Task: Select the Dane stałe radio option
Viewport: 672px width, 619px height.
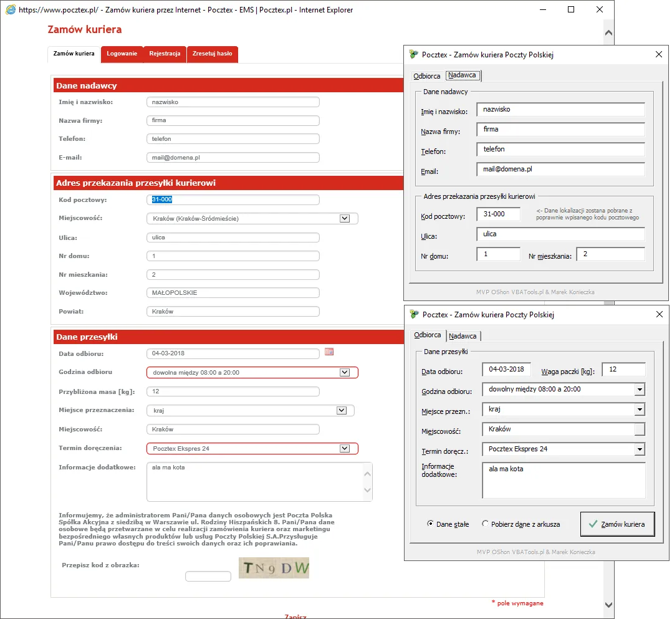Action: click(430, 524)
